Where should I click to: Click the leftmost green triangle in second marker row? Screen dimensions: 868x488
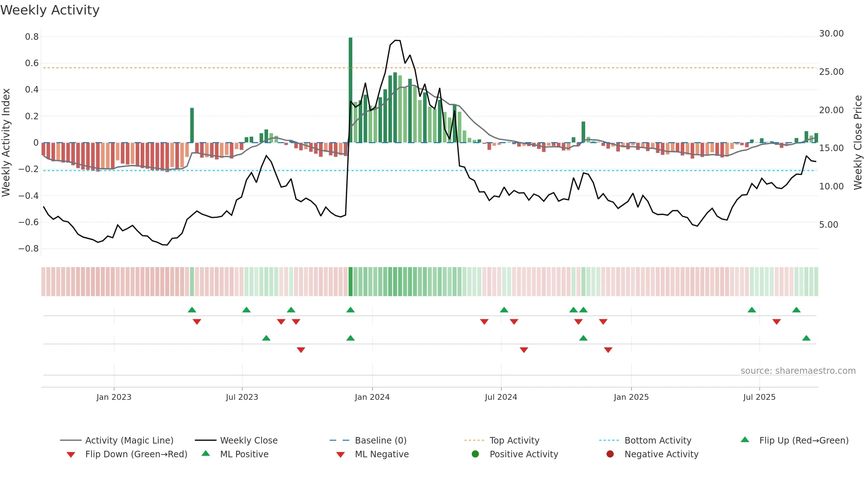[266, 338]
